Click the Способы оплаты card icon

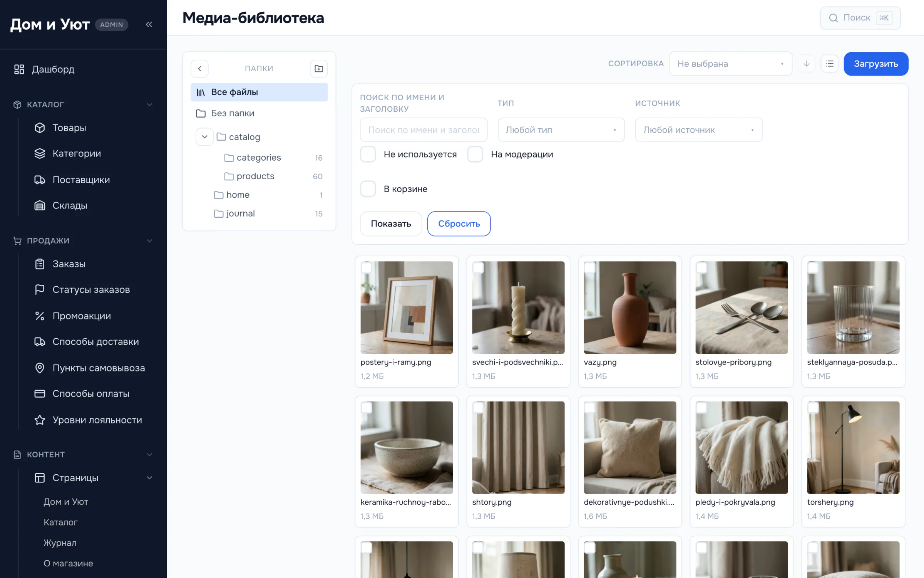(40, 394)
